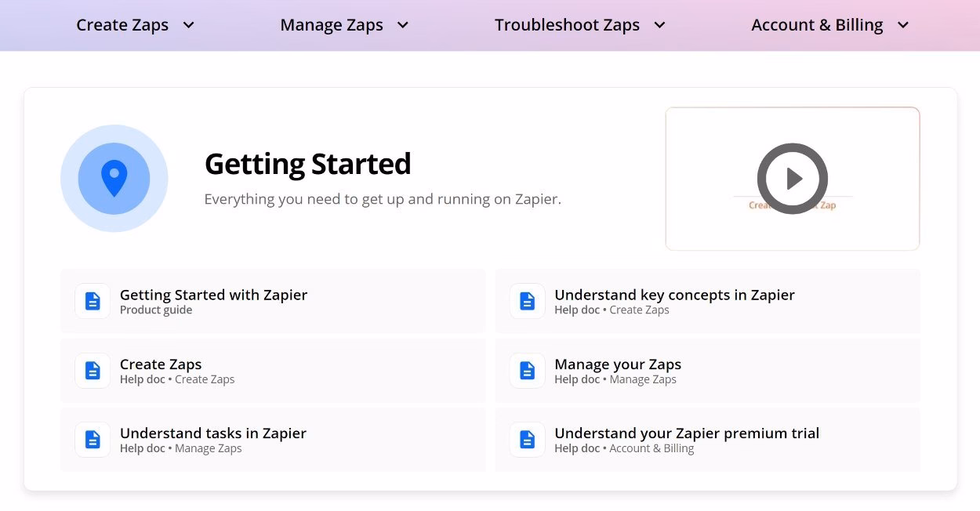Viewport: 980px width, 511px height.
Task: Open the Create Zaps navigation menu
Action: click(x=122, y=25)
